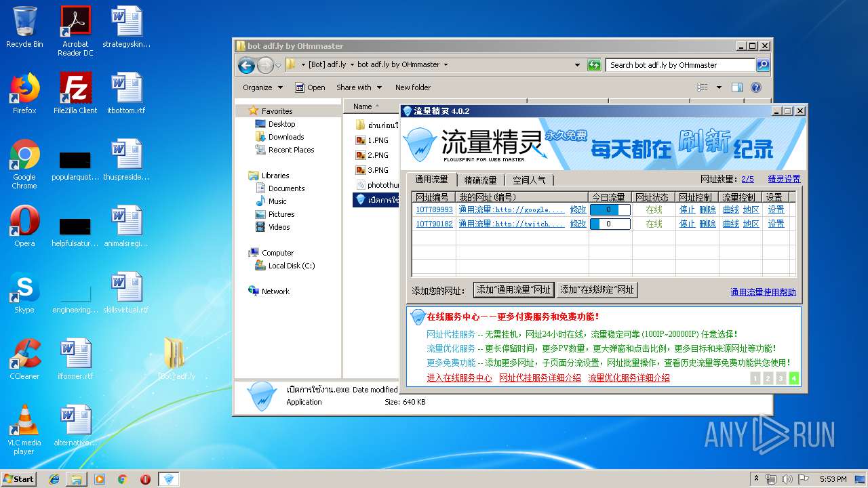Click volume icon in system tray

pos(787,479)
